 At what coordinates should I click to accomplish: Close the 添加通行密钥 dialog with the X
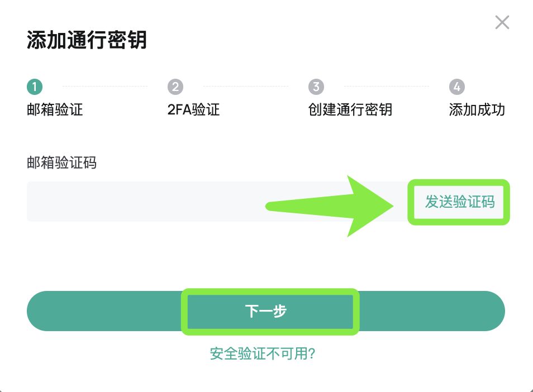[x=502, y=22]
